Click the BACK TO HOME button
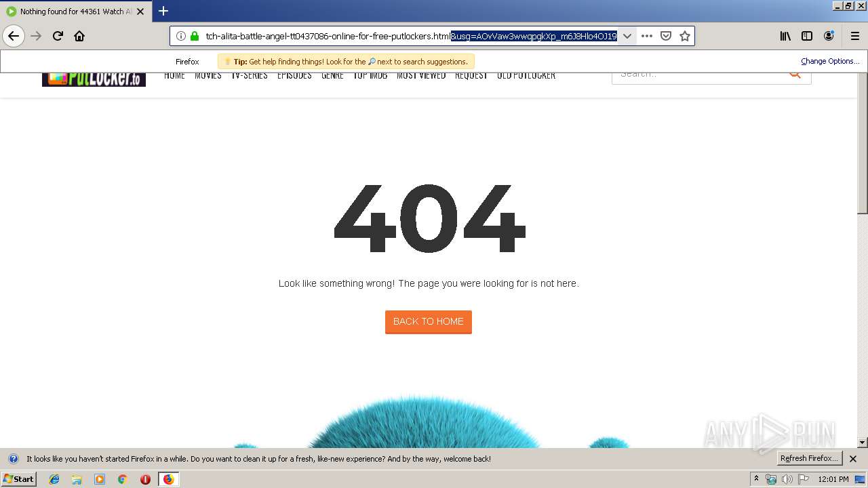The width and height of the screenshot is (868, 488). click(429, 322)
